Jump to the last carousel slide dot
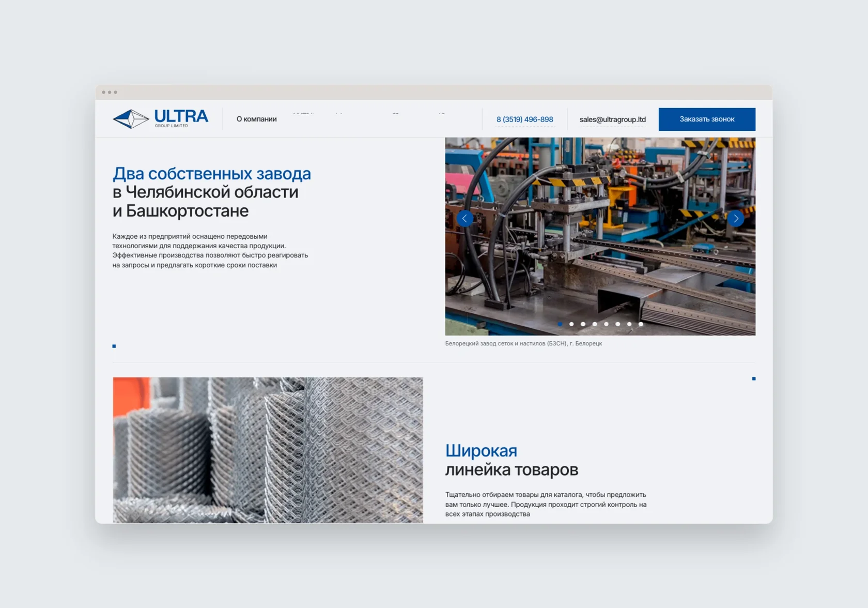 641,324
